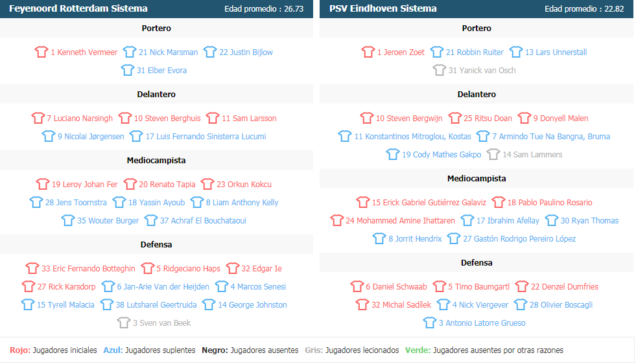Select 17 Luis Fernando Sinisterra Lucumi
This screenshot has height=364, width=636.
click(206, 137)
